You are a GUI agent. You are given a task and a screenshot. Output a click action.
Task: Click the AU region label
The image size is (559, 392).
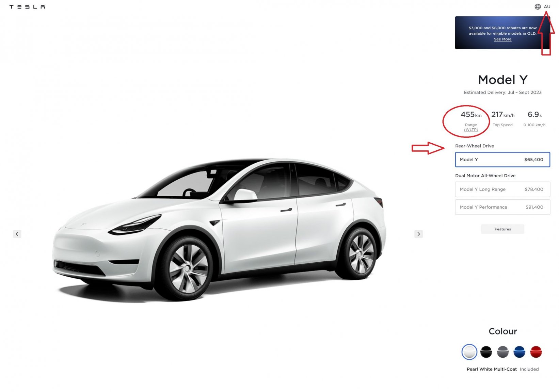pyautogui.click(x=547, y=6)
